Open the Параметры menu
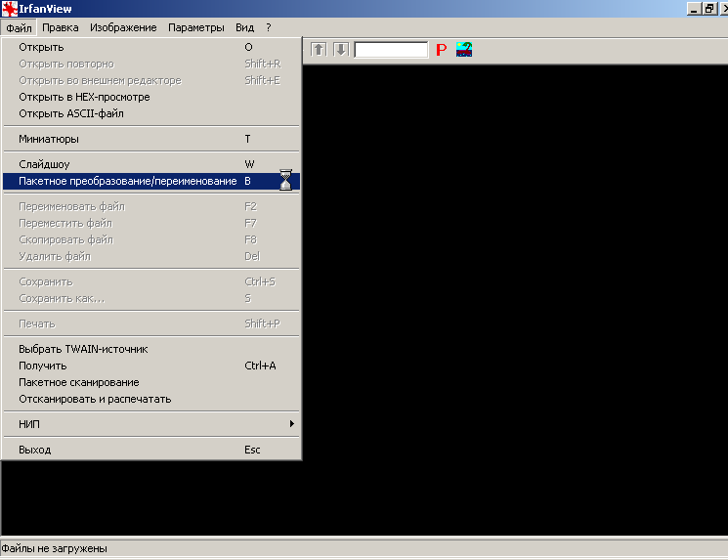The image size is (728, 560). [x=196, y=28]
